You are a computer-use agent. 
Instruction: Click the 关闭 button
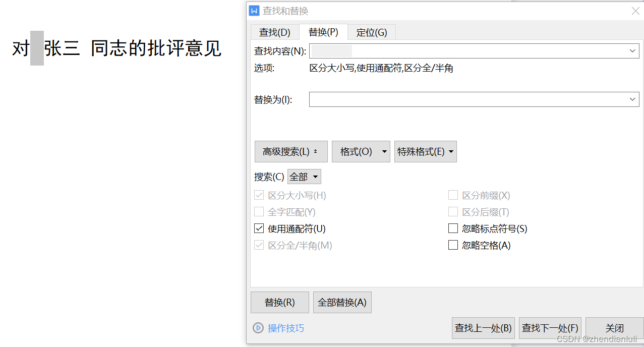pos(615,328)
